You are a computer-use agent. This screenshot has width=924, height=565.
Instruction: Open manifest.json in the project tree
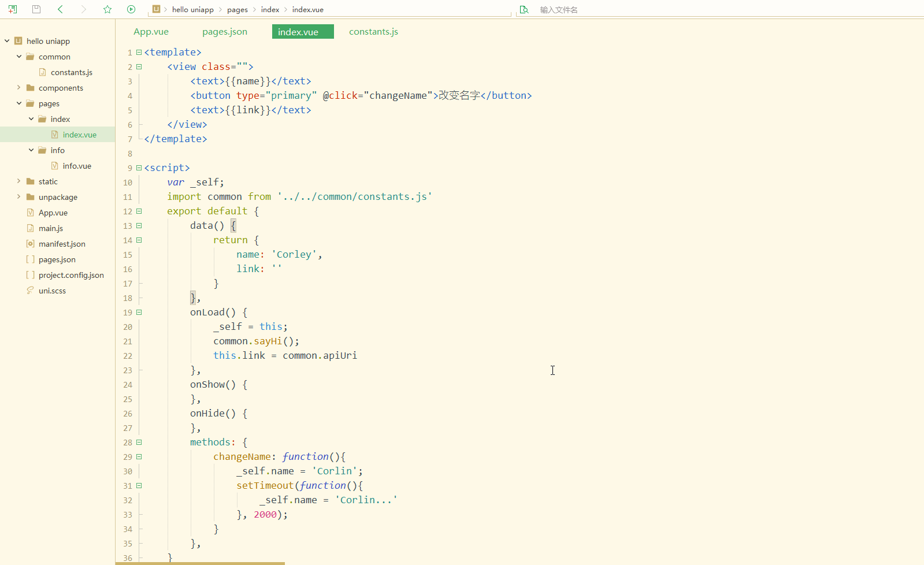click(x=62, y=244)
